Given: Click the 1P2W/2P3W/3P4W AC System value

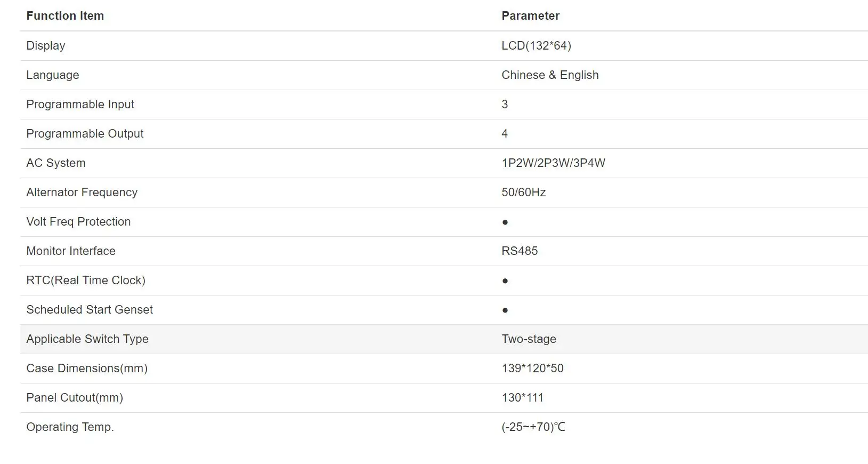Looking at the screenshot, I should click(553, 163).
